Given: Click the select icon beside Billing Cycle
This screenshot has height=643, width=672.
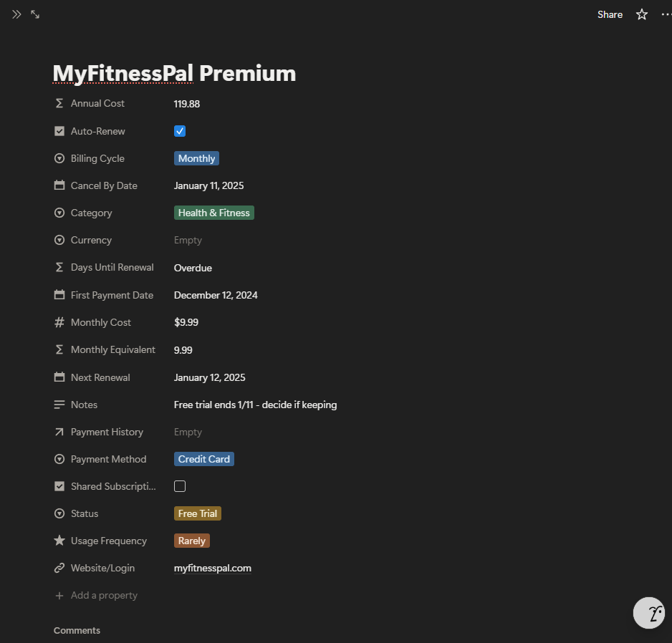Looking at the screenshot, I should click(x=59, y=158).
